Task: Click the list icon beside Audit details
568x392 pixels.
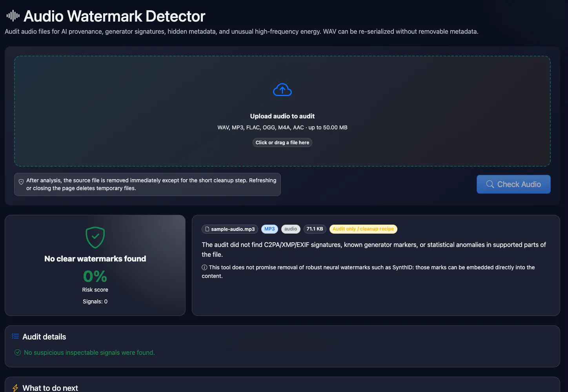Action: 15,336
